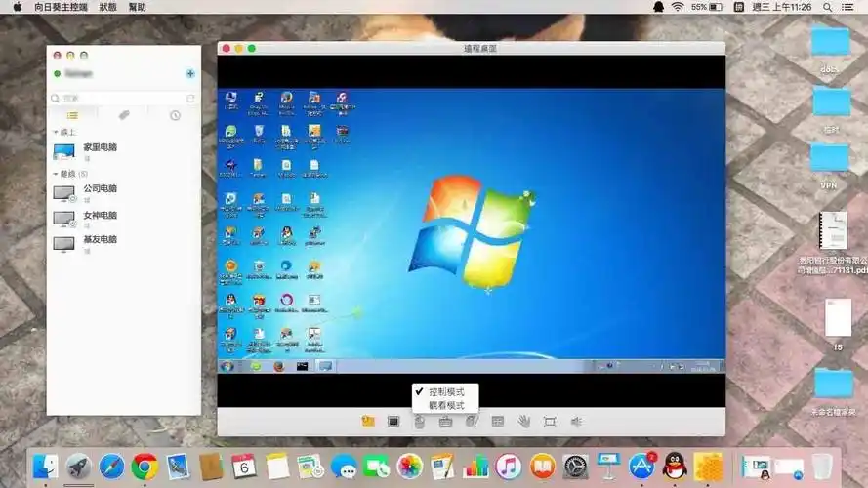
Task: Click the device search input field
Action: pyautogui.click(x=119, y=99)
